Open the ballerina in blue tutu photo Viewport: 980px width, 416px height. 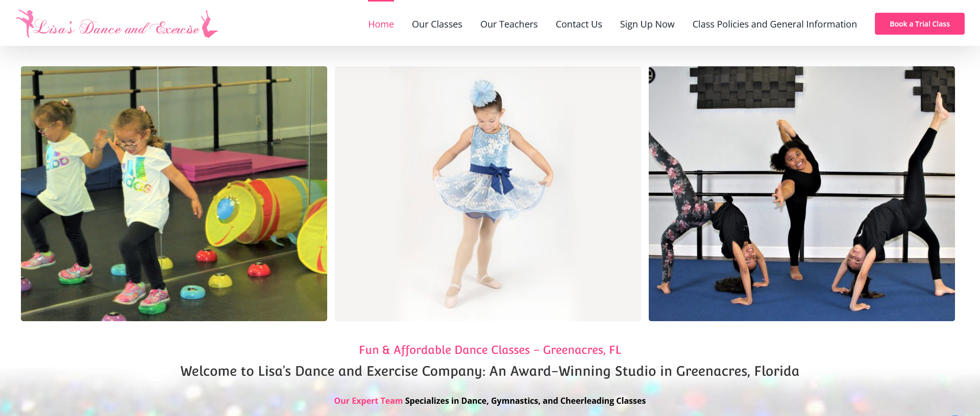(x=488, y=194)
